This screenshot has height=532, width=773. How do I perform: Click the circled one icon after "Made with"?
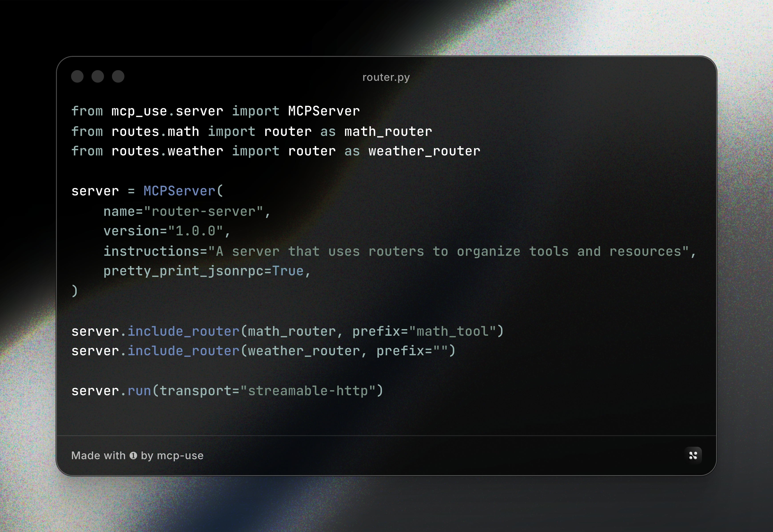tap(133, 455)
